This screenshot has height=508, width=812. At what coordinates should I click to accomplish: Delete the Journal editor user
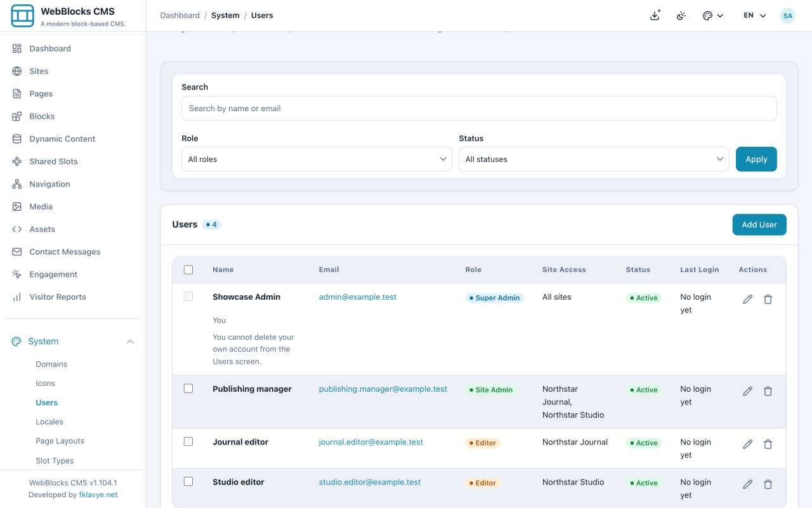pyautogui.click(x=768, y=444)
